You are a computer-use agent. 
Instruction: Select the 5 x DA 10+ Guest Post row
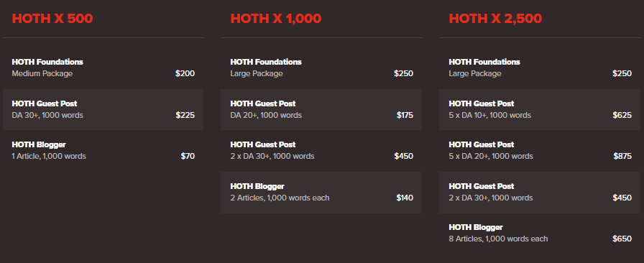coord(540,109)
